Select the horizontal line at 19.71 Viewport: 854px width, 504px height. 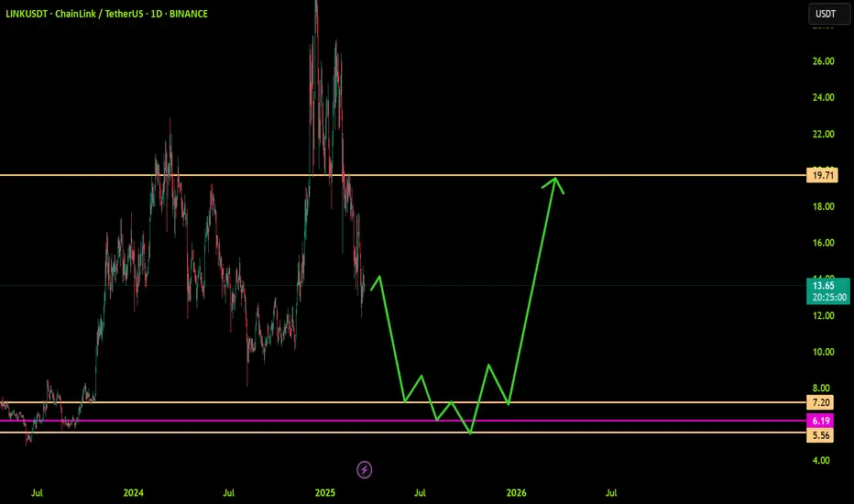click(403, 175)
